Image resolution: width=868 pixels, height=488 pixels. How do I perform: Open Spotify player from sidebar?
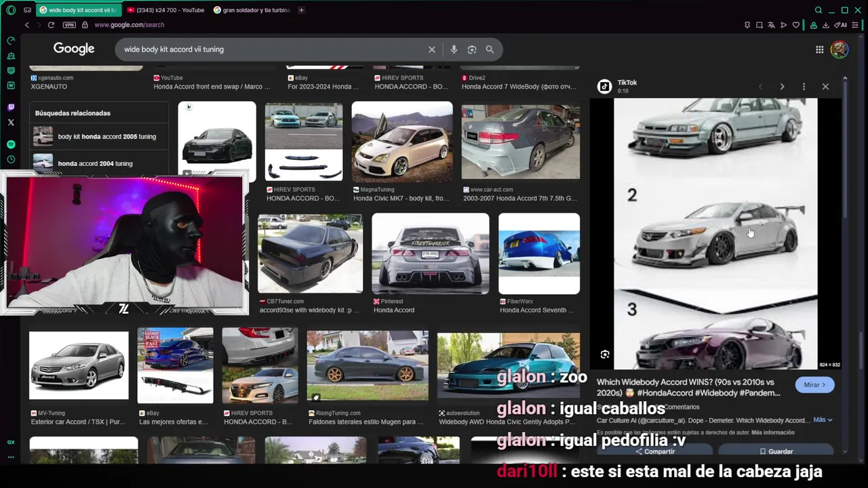(x=11, y=144)
